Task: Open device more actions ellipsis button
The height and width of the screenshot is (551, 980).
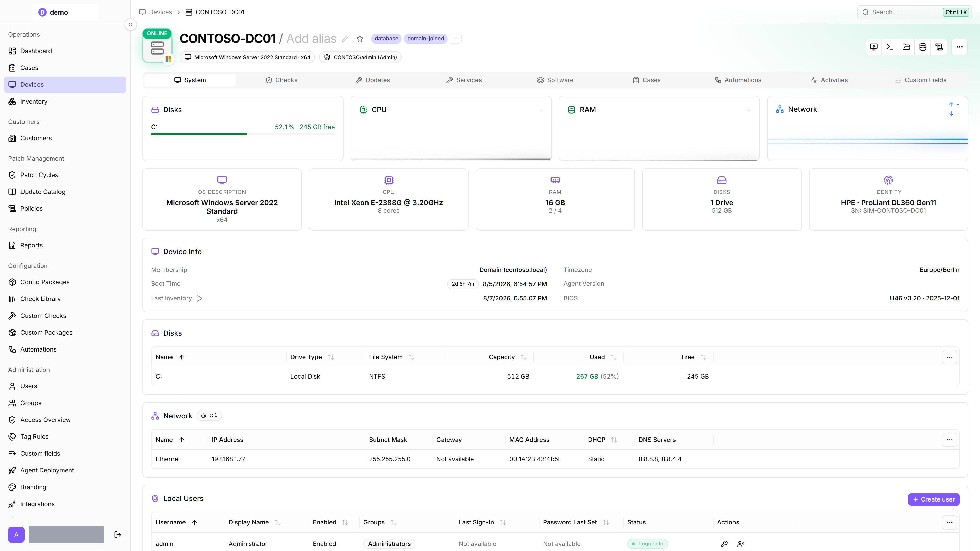Action: (x=960, y=47)
